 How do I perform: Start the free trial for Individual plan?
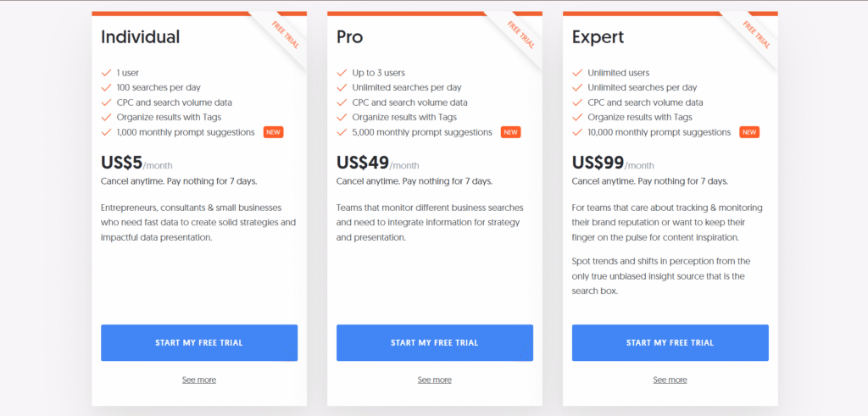(199, 343)
